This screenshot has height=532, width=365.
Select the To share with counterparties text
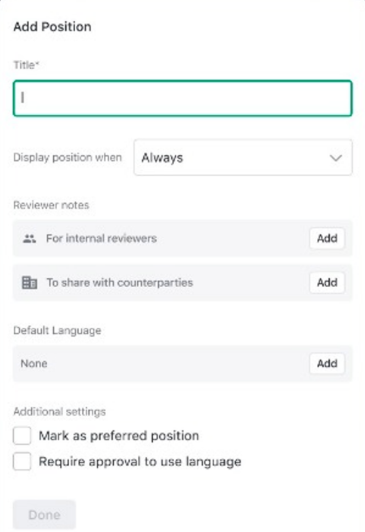(x=120, y=283)
